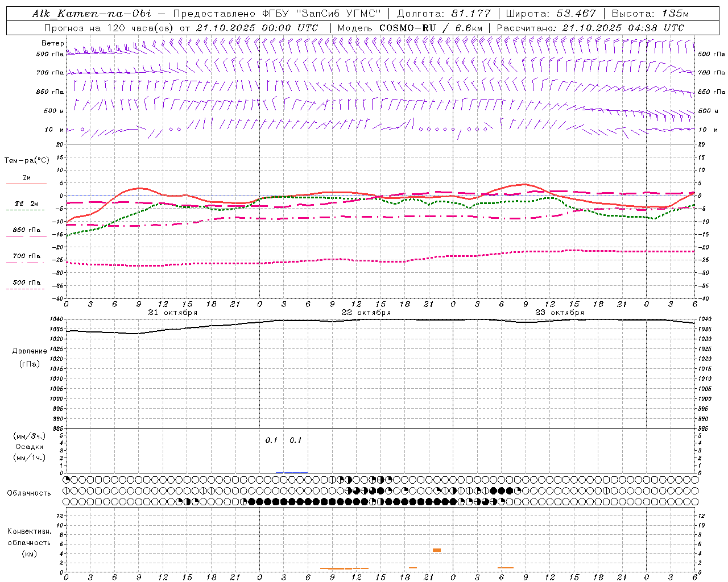Click the Td dew point legend entry

point(26,203)
